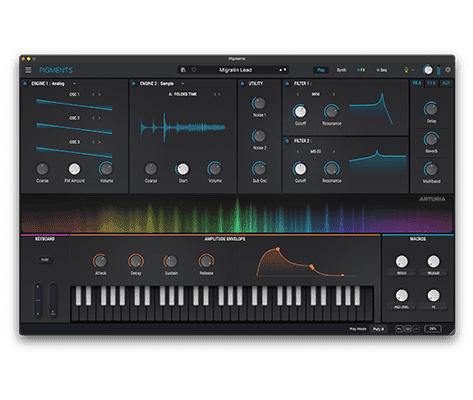Switch to the Play view tab
Image resolution: width=473 pixels, height=400 pixels.
(x=321, y=70)
